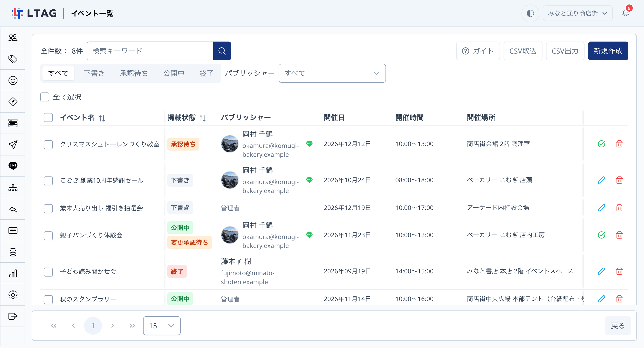Click the magnifier search button
The height and width of the screenshot is (348, 644).
click(x=222, y=51)
